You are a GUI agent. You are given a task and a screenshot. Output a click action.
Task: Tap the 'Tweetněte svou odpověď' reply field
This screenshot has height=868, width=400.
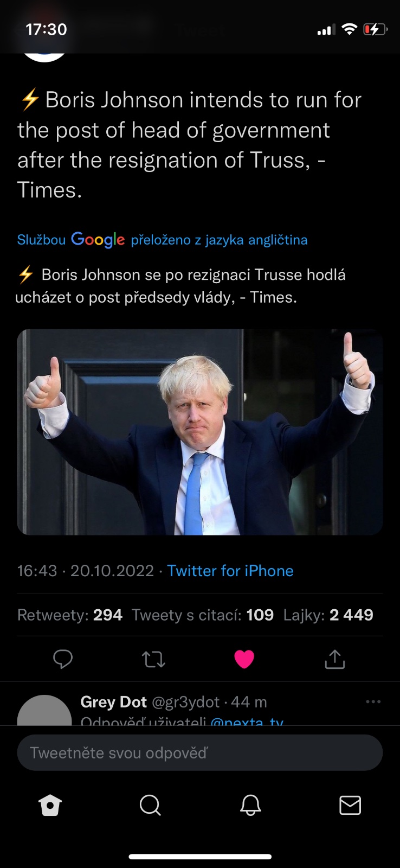[200, 752]
